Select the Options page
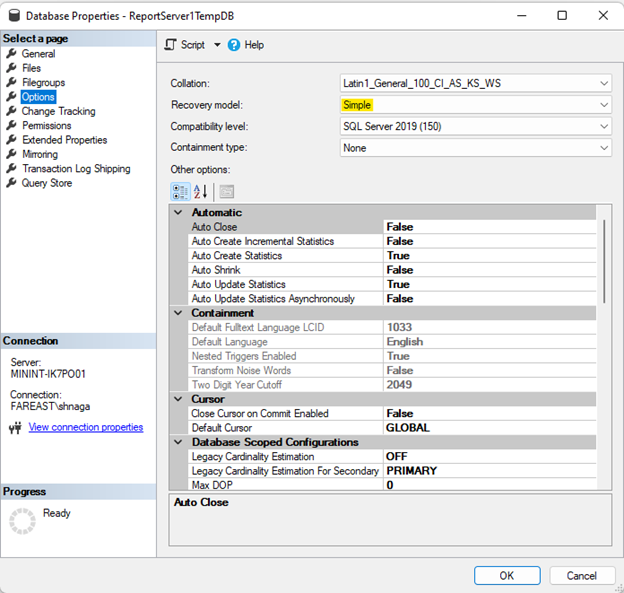This screenshot has height=593, width=624. [38, 96]
